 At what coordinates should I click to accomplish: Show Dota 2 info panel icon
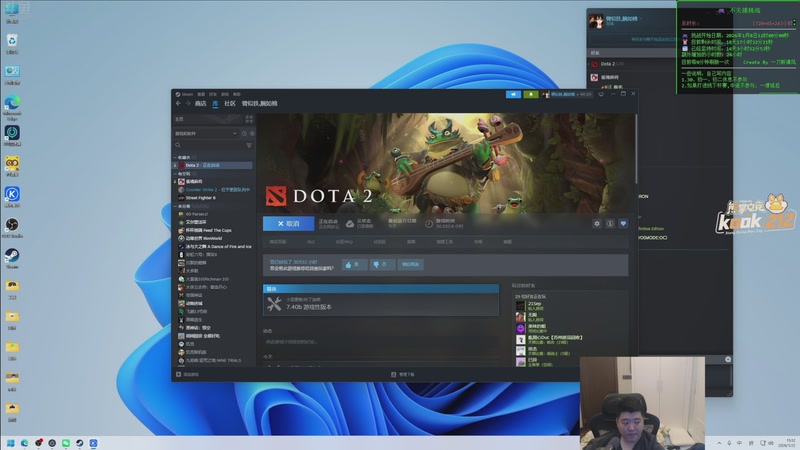click(610, 223)
